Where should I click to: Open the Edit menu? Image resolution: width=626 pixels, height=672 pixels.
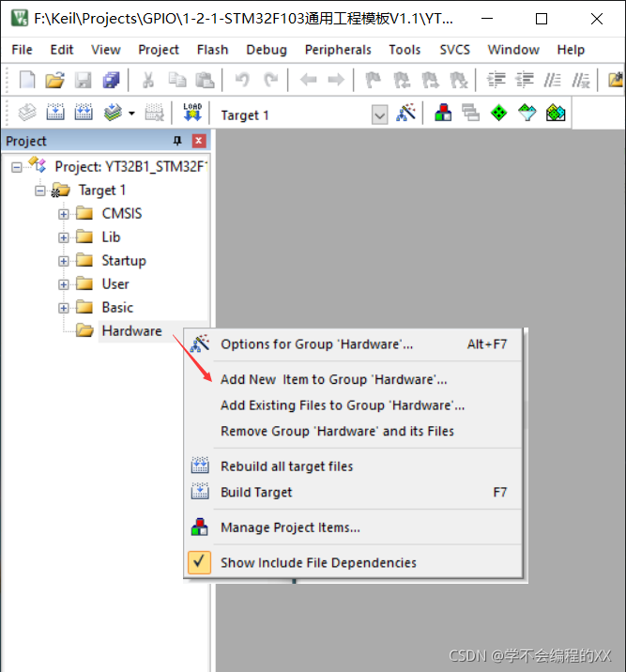(x=62, y=50)
